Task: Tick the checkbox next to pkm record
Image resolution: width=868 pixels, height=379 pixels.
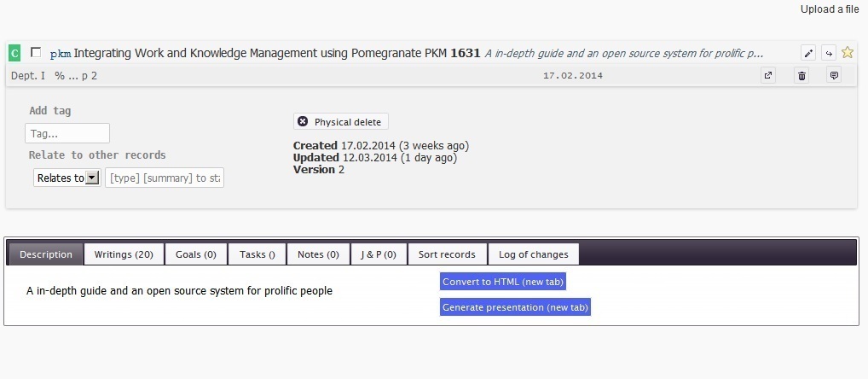Action: (36, 53)
